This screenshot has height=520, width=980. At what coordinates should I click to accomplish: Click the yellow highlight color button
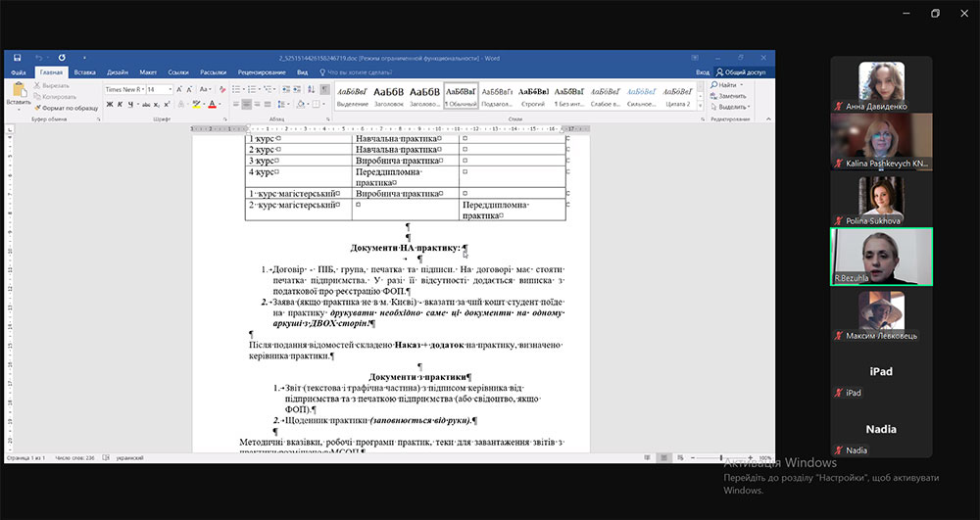point(196,104)
